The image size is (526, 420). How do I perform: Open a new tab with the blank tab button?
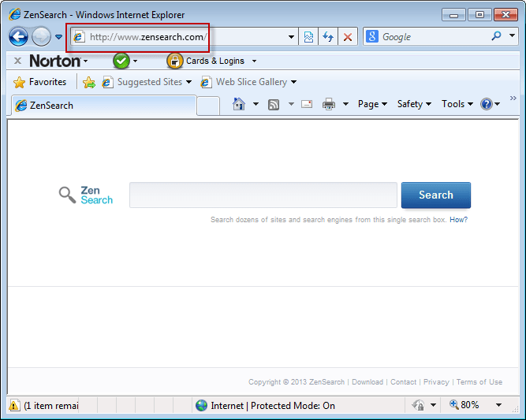tap(208, 106)
